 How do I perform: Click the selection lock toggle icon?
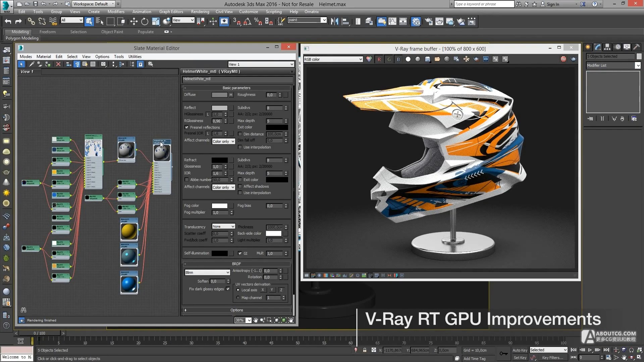365,350
